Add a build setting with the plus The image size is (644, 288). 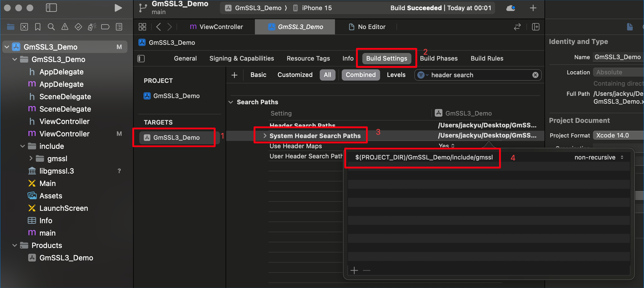[234, 75]
